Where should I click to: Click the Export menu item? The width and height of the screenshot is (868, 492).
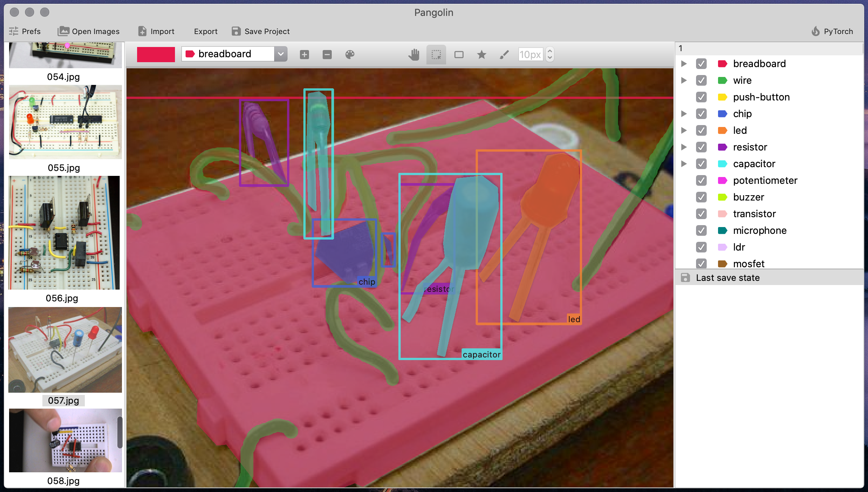coord(206,31)
